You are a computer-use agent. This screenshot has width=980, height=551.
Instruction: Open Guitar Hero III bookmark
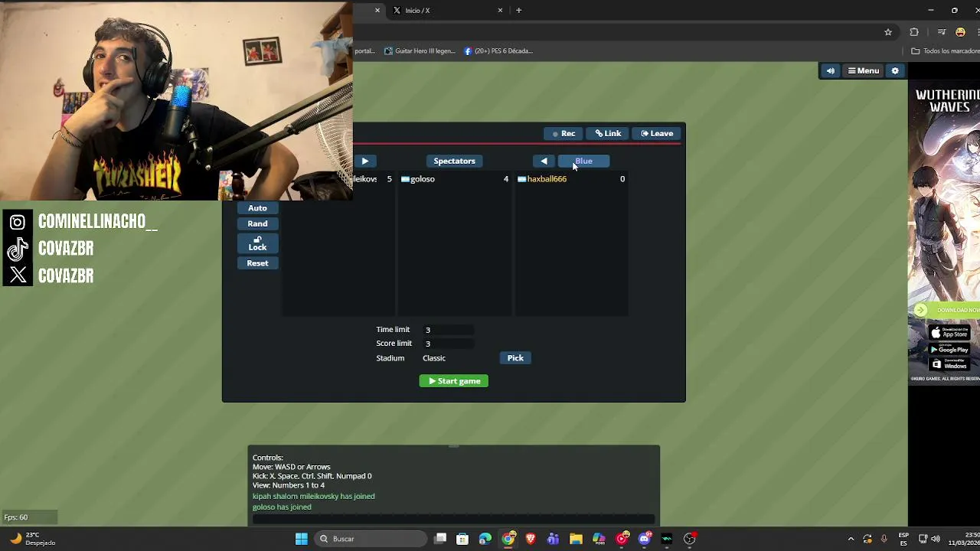[420, 51]
